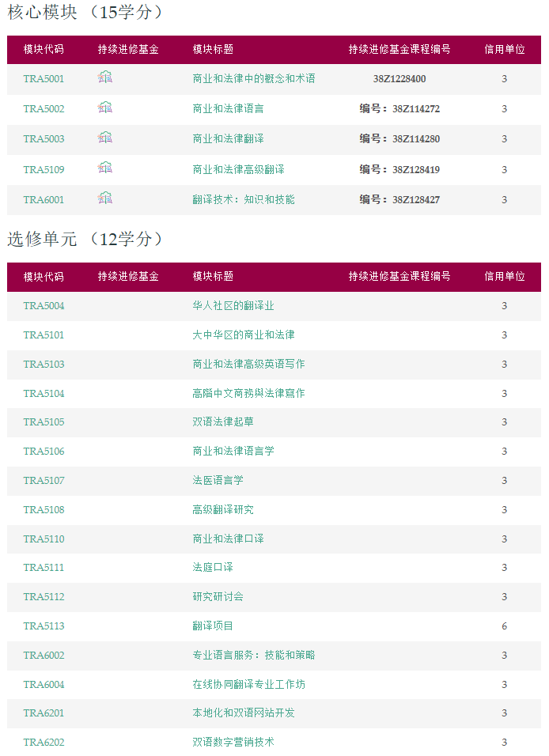Open elective title 在线协同翻译专业工作坊
This screenshot has height=756, width=549.
coord(248,684)
